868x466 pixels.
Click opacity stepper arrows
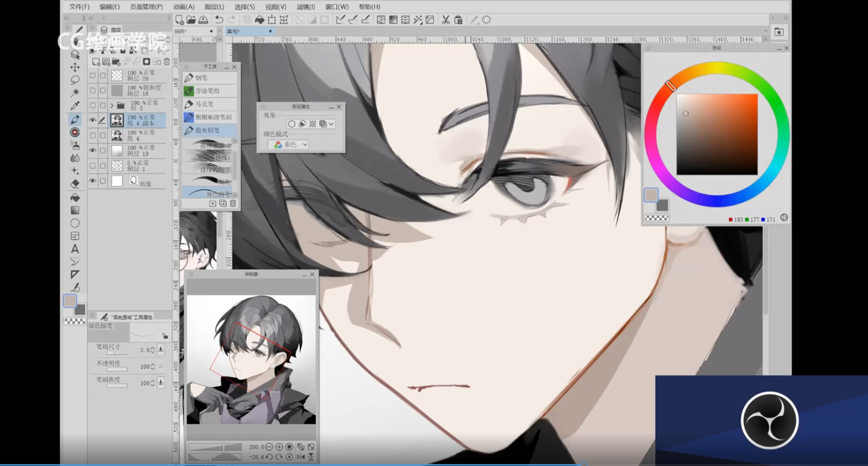pos(152,366)
